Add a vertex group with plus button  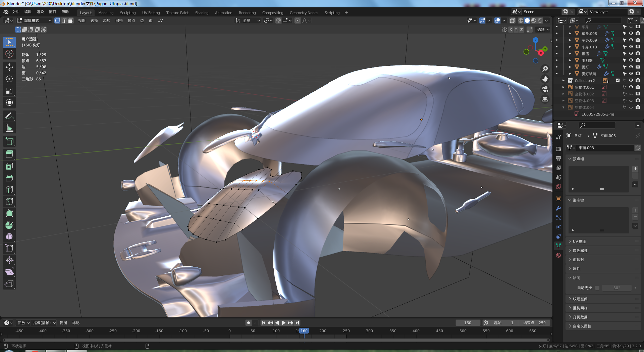635,169
